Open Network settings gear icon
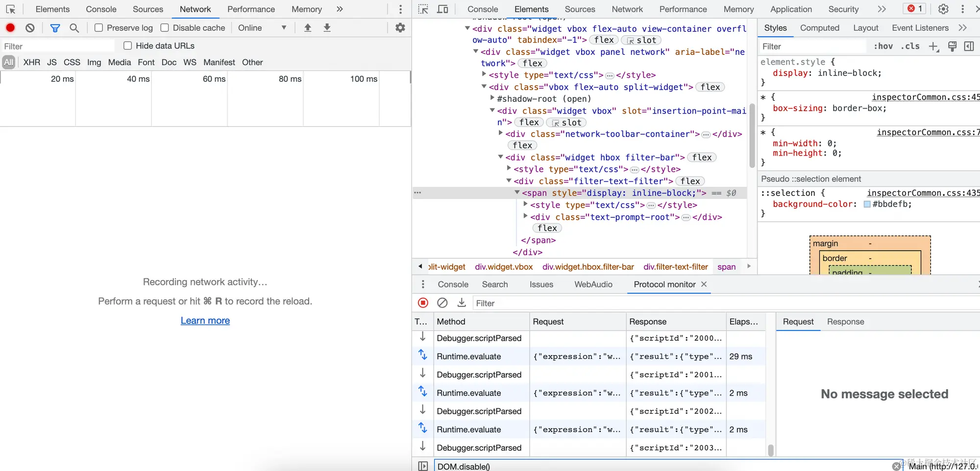 (400, 28)
